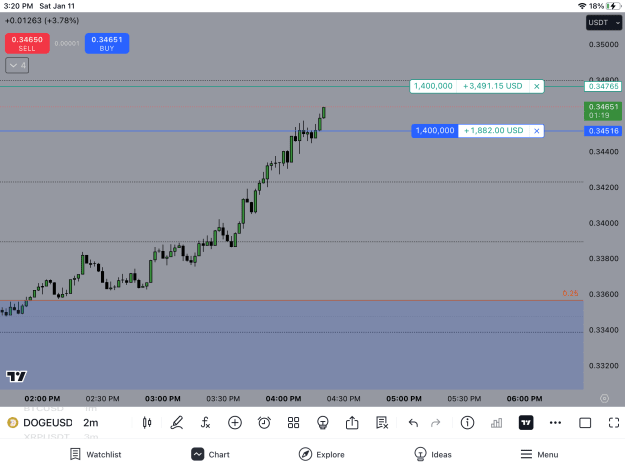Switch to the Chart tab

point(210,454)
